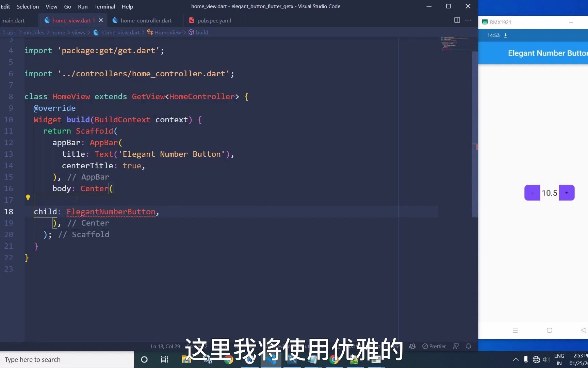Tap the phone's back navigation icon
588x368 pixels.
584,330
